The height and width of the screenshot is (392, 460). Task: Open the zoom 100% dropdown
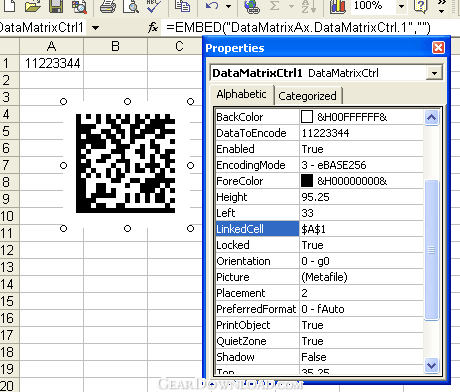coord(401,6)
